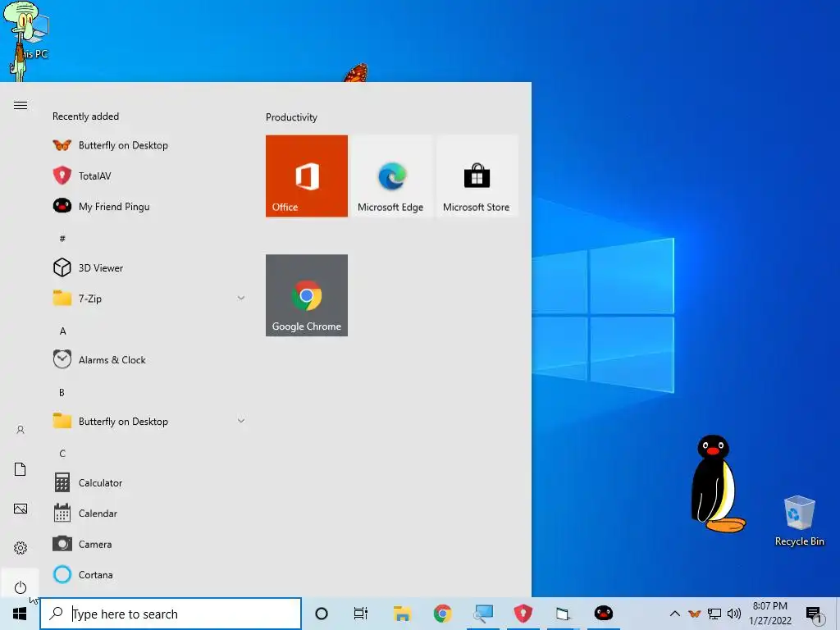Open Documents from Start sidebar
The width and height of the screenshot is (840, 630).
tap(21, 469)
